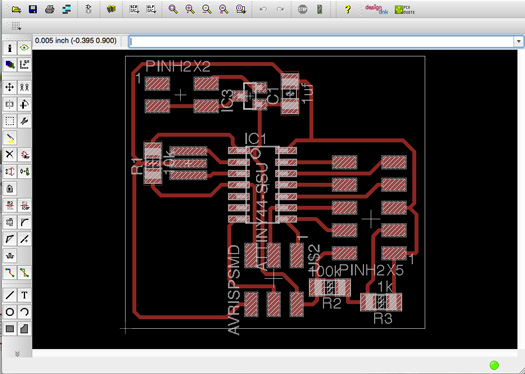Open the design link button
This screenshot has width=525, height=374.
[377, 9]
